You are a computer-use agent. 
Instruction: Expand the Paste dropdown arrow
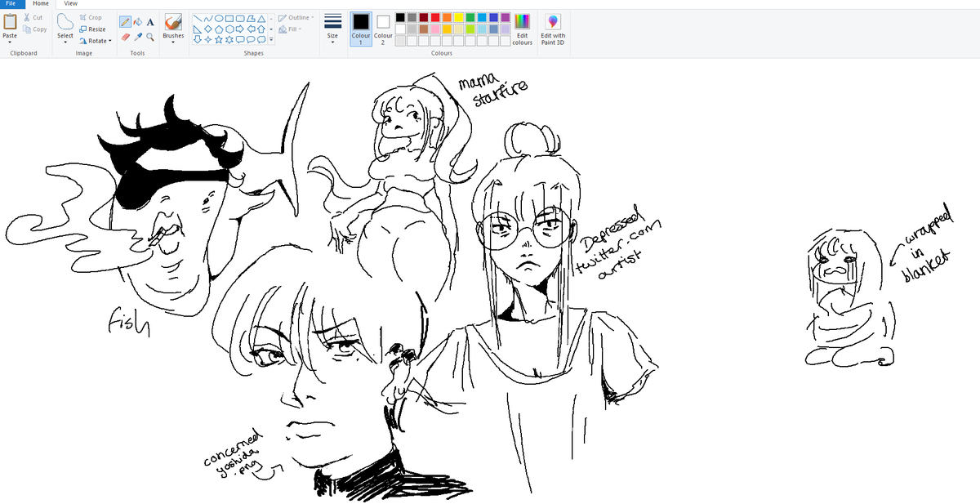10,42
